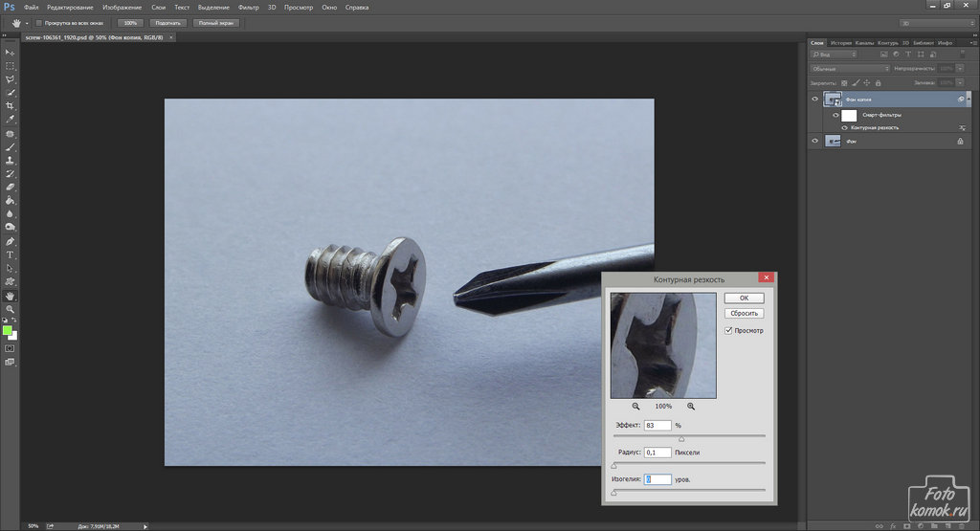
Task: Select the Type (T) tool
Action: (x=10, y=255)
